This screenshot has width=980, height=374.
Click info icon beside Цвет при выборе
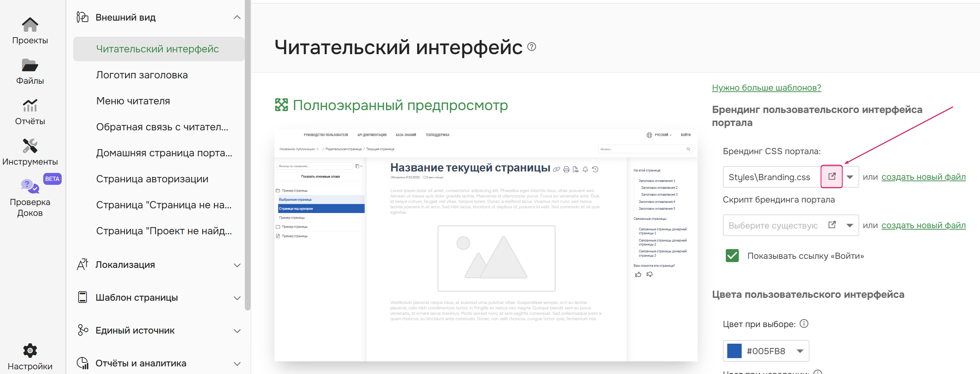coord(803,323)
